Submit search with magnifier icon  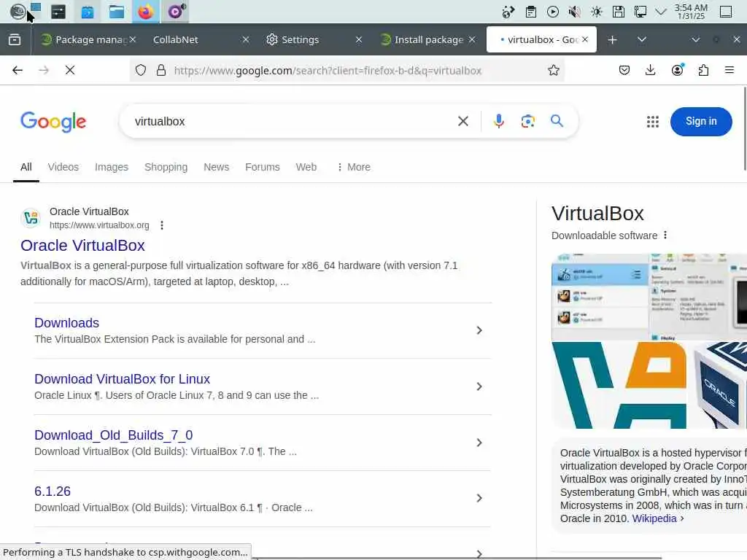(557, 122)
